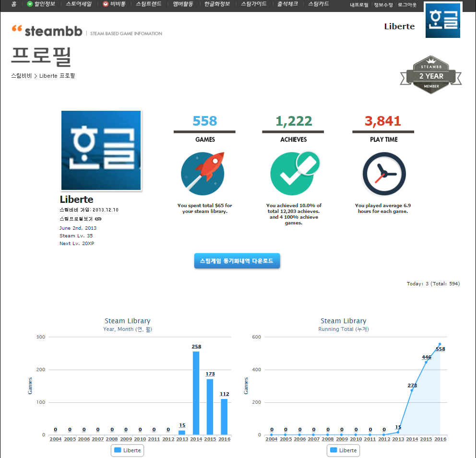Screen dimensions: 476x458
Task: Click the chain link icon beside 스팀프로필보기
Action: coord(98,219)
